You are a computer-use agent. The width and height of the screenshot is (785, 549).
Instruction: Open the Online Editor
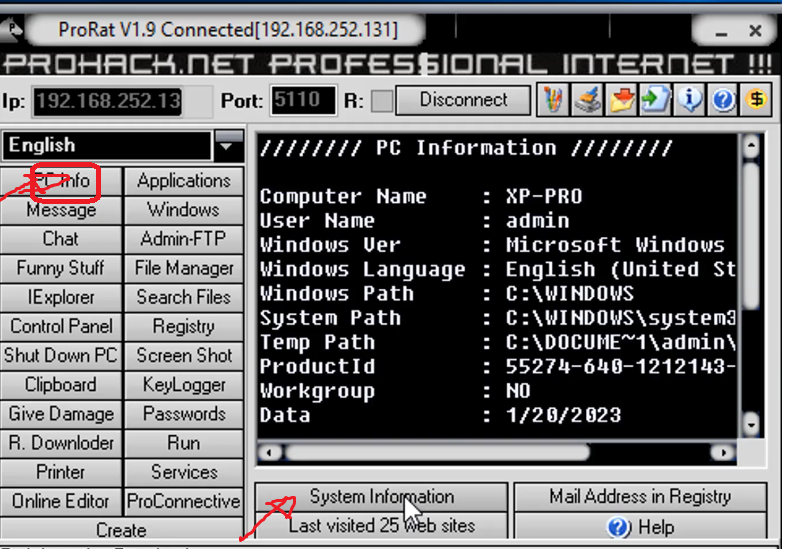click(61, 501)
